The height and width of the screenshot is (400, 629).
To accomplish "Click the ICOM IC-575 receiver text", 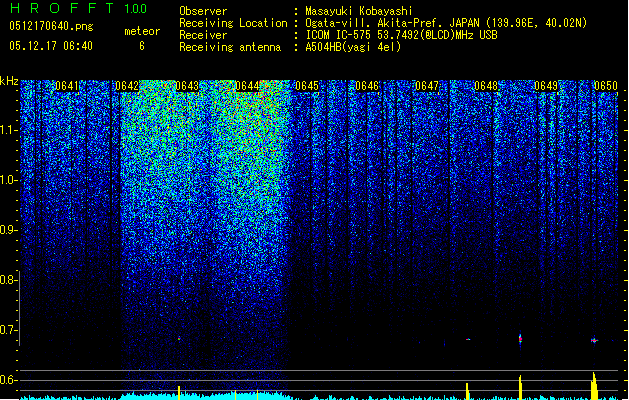I will click(x=401, y=35).
